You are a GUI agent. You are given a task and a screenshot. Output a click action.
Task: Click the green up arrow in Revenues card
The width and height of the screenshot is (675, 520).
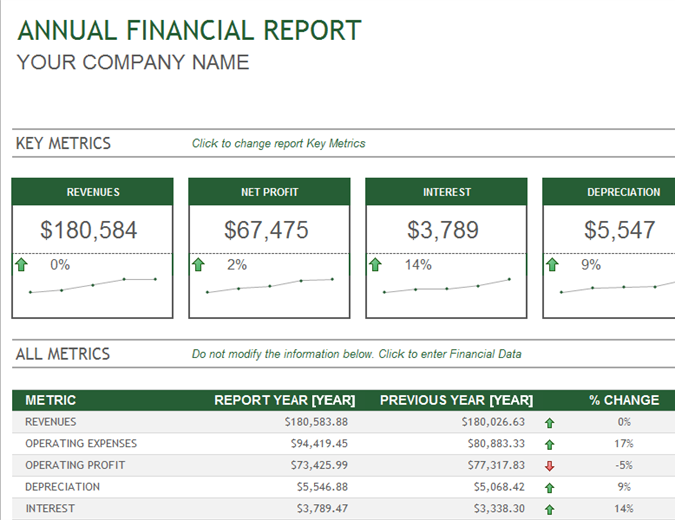point(22,265)
